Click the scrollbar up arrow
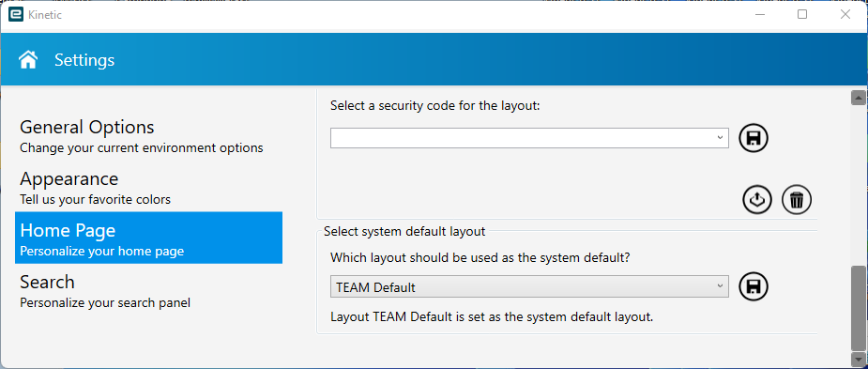 [x=858, y=98]
